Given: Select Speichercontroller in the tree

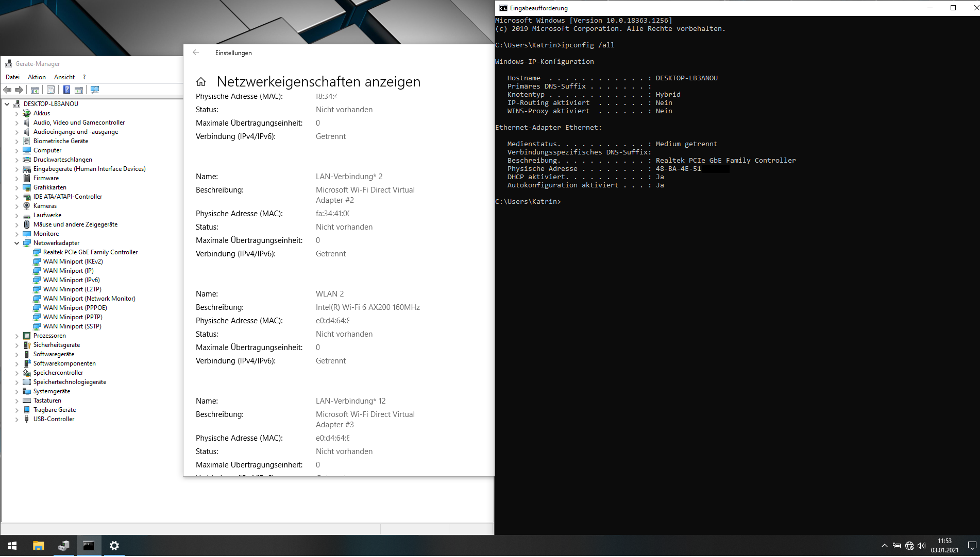Looking at the screenshot, I should pyautogui.click(x=58, y=373).
